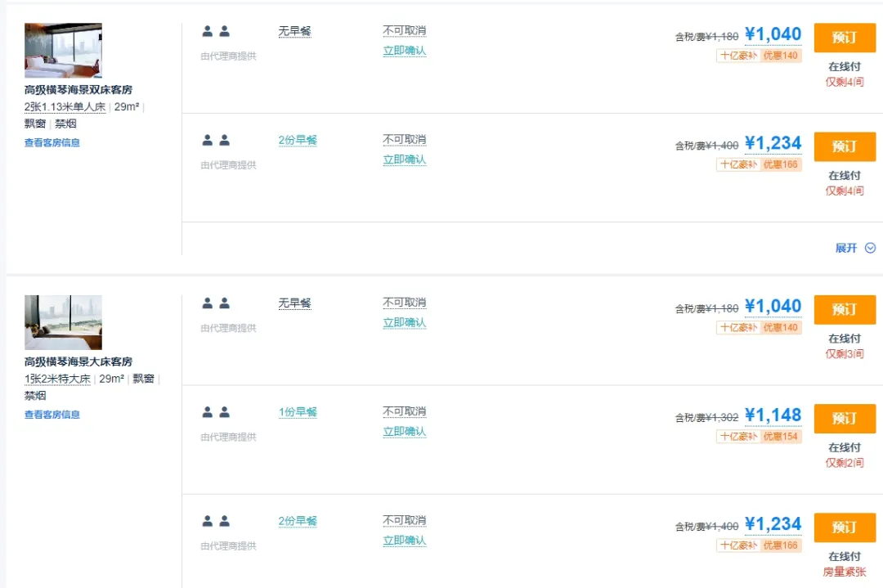Open king bed sea-view room photo thumbnail
Image resolution: width=883 pixels, height=588 pixels.
click(x=63, y=322)
